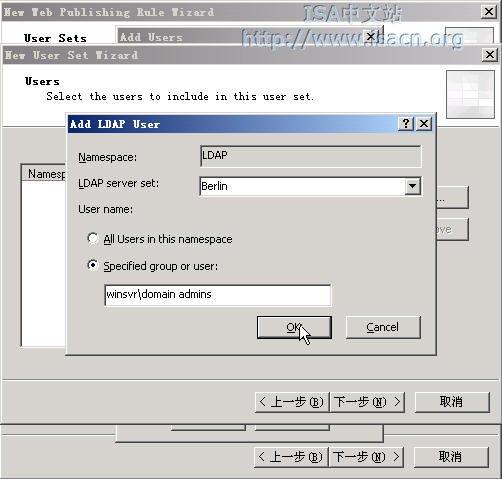Click the Add LDAP User title bar
This screenshot has width=502, height=479.
232,124
